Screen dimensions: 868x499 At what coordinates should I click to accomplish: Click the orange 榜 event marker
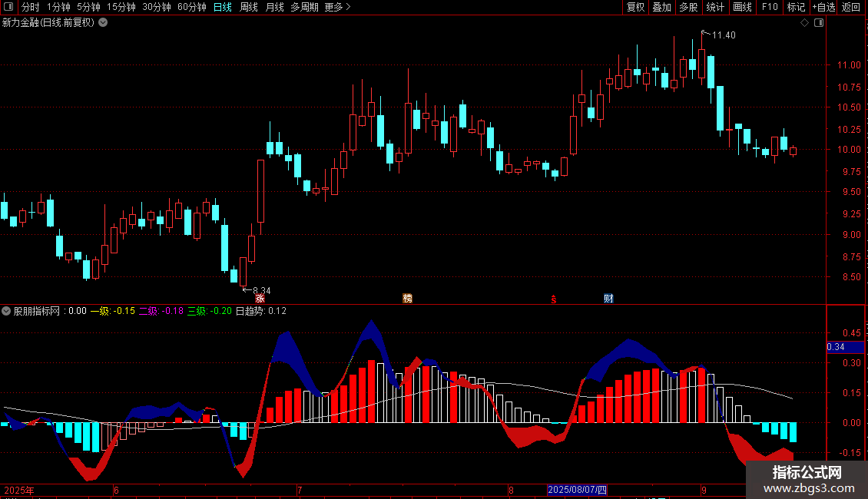click(407, 298)
